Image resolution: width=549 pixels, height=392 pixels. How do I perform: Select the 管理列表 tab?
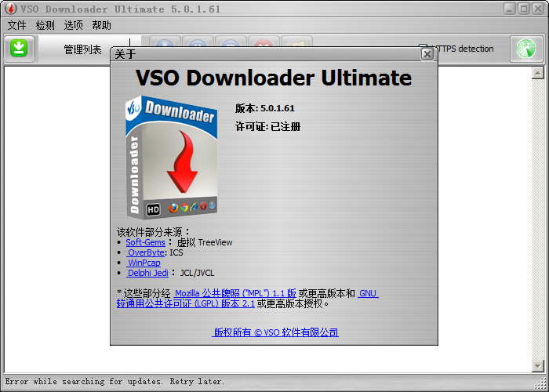(x=82, y=49)
